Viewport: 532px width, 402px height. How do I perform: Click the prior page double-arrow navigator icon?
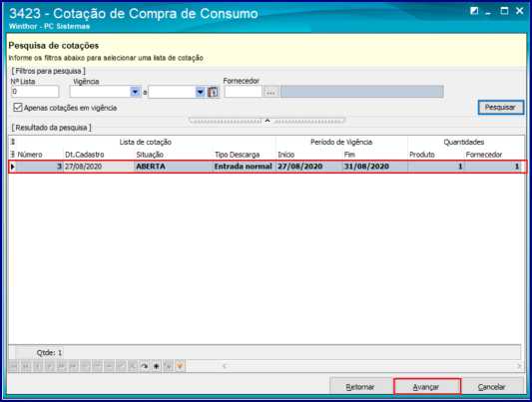tap(26, 366)
